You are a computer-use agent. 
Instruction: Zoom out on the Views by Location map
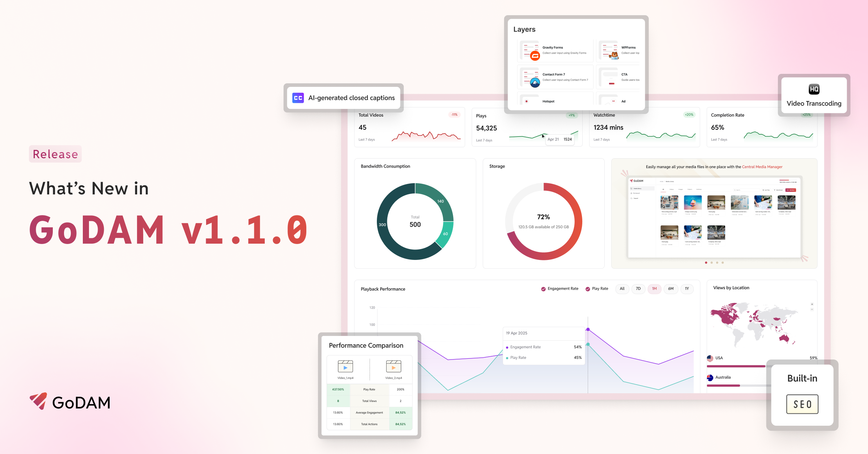point(812,310)
